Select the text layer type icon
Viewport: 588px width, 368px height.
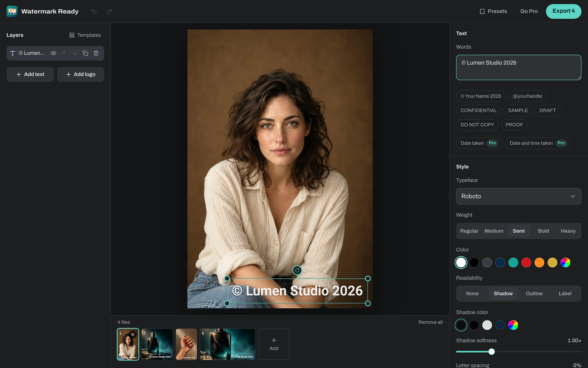point(13,53)
